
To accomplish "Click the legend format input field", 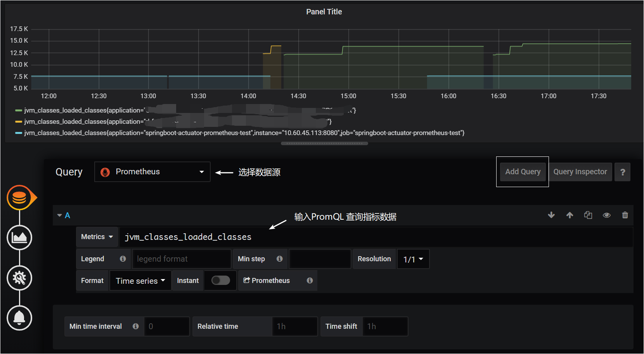I will [x=182, y=259].
